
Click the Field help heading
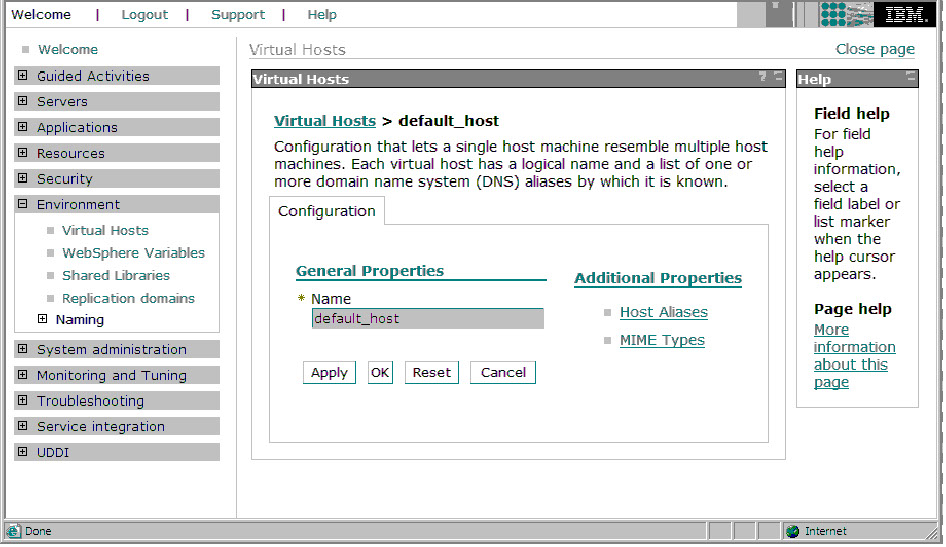[851, 113]
